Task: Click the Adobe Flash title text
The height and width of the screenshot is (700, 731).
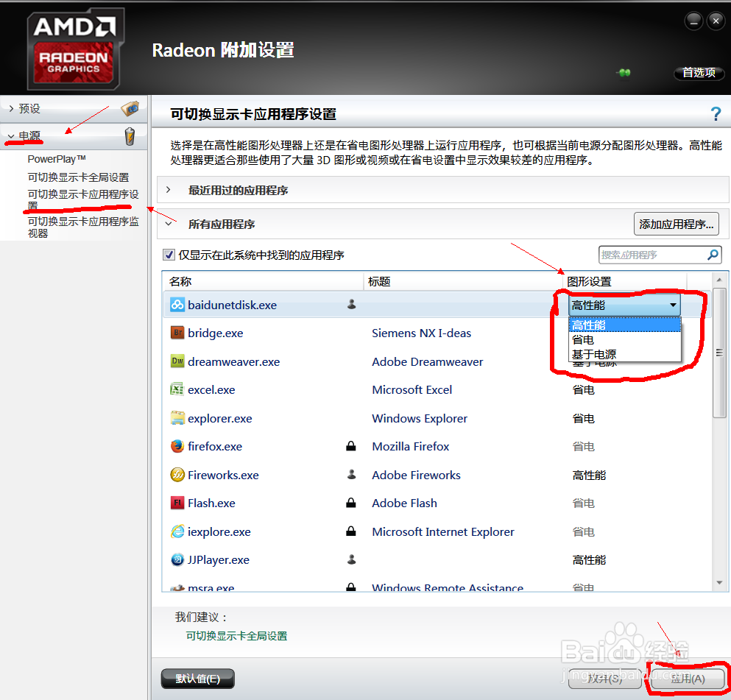Action: [404, 503]
